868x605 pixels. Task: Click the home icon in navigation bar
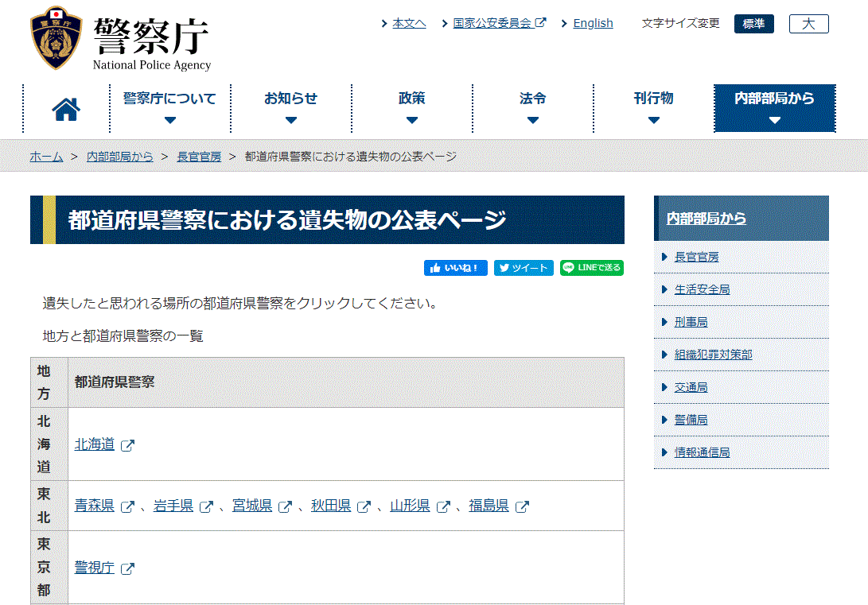point(66,109)
